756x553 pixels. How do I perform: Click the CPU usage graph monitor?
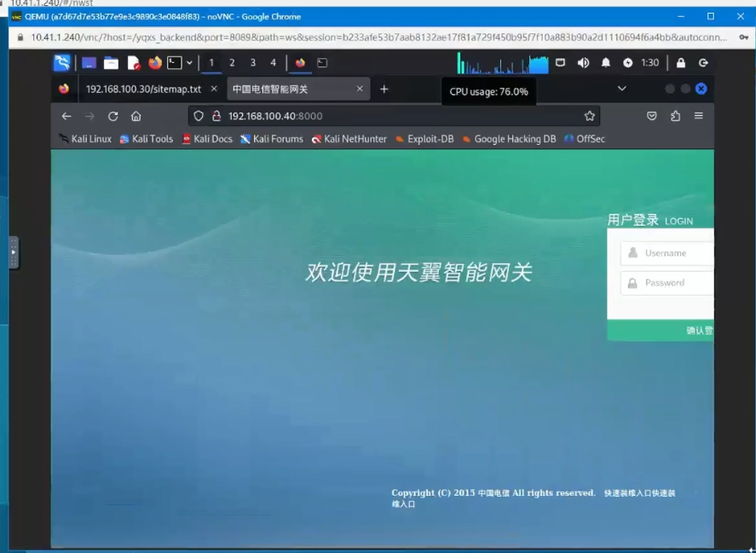(x=503, y=63)
